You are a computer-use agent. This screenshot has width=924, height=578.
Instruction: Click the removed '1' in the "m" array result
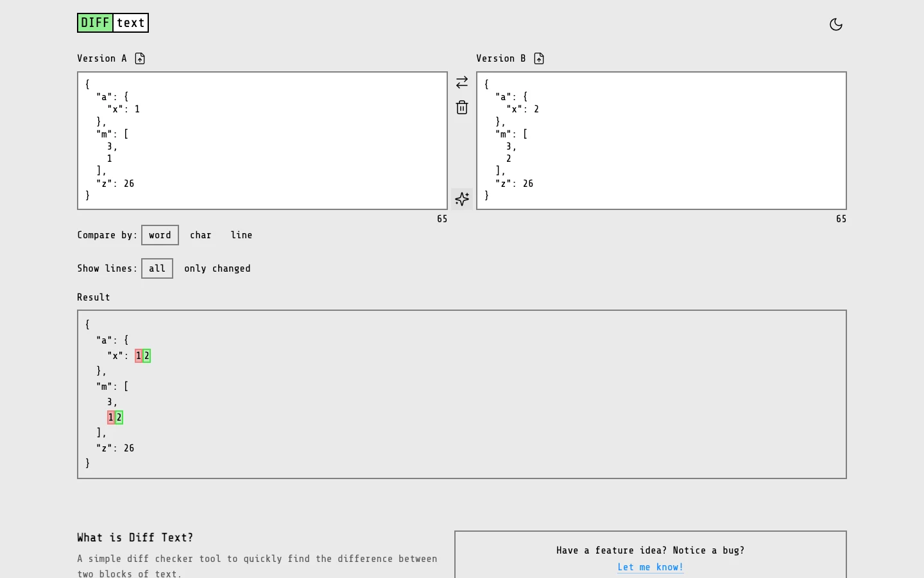pyautogui.click(x=111, y=417)
